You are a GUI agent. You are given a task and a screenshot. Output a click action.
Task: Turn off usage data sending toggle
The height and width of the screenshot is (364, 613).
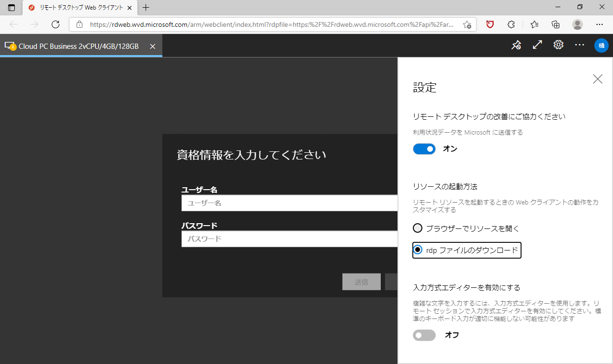click(x=424, y=149)
